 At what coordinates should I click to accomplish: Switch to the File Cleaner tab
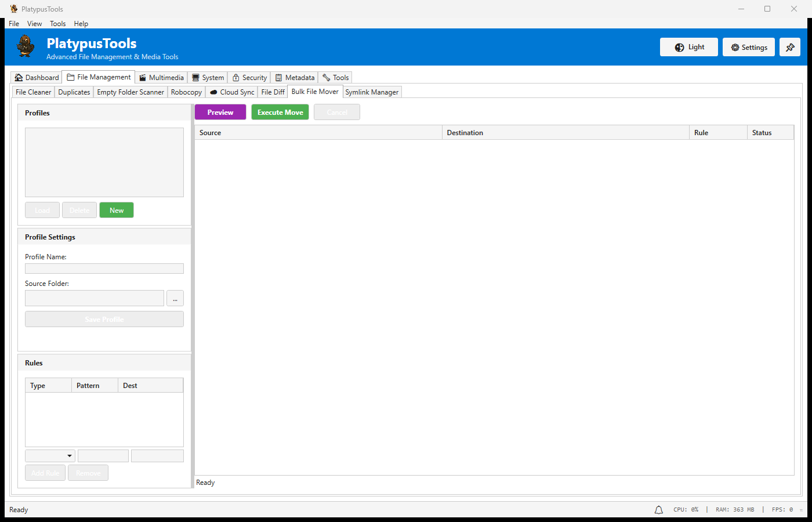[x=33, y=92]
